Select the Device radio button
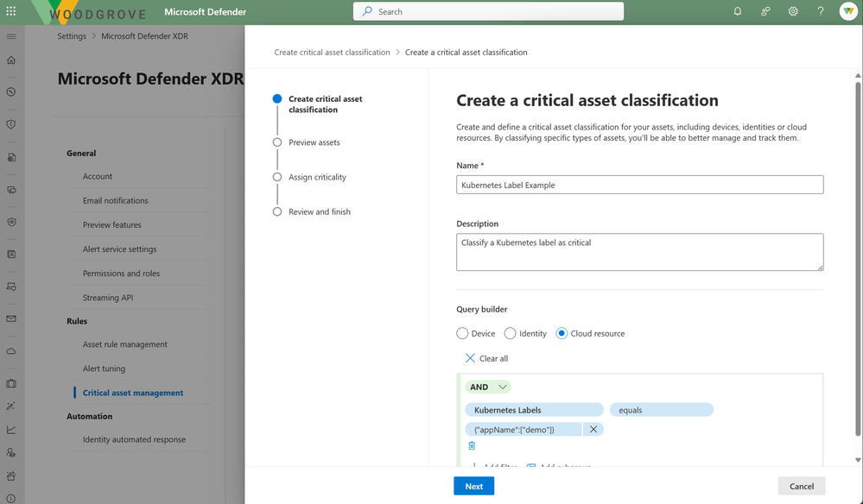 462,334
